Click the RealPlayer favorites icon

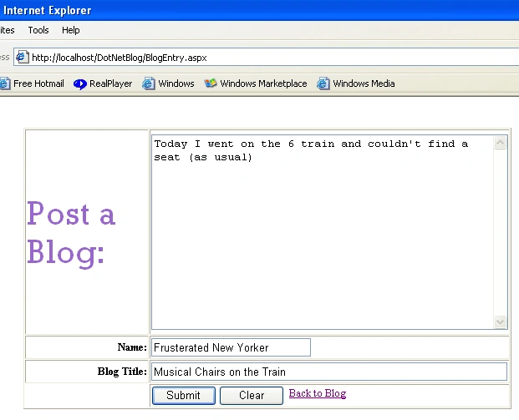(x=79, y=84)
